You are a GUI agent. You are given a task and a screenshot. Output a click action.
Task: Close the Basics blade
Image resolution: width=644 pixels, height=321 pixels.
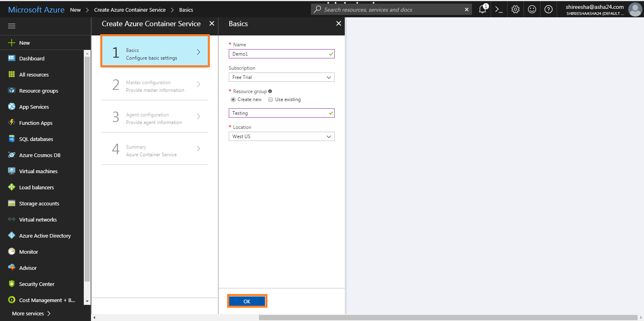(339, 23)
